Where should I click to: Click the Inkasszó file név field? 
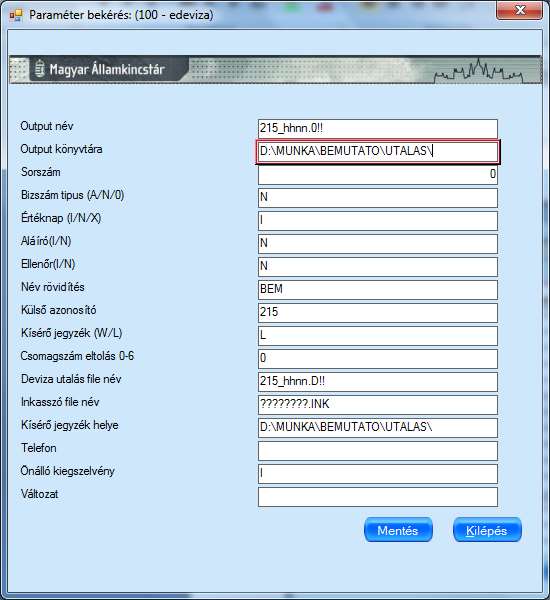tap(378, 404)
